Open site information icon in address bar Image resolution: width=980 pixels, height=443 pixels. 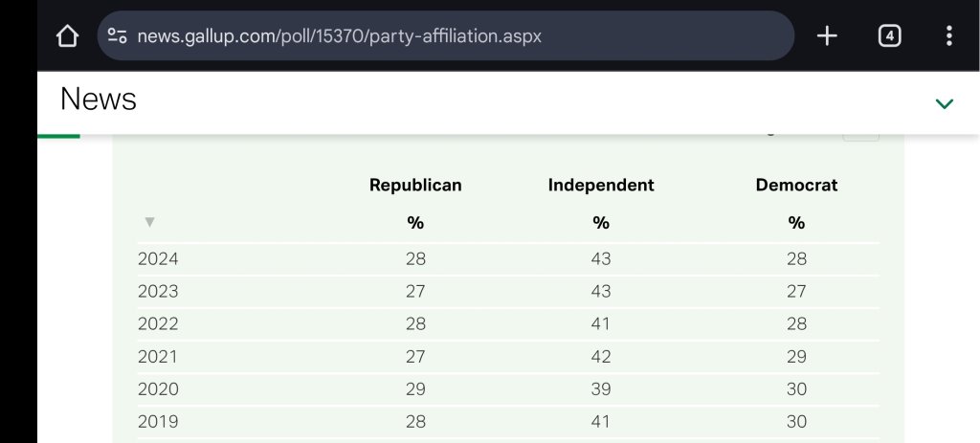pyautogui.click(x=118, y=36)
